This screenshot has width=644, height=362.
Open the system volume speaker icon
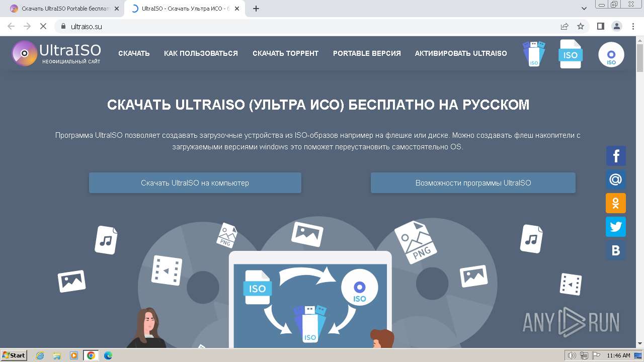[x=572, y=355]
